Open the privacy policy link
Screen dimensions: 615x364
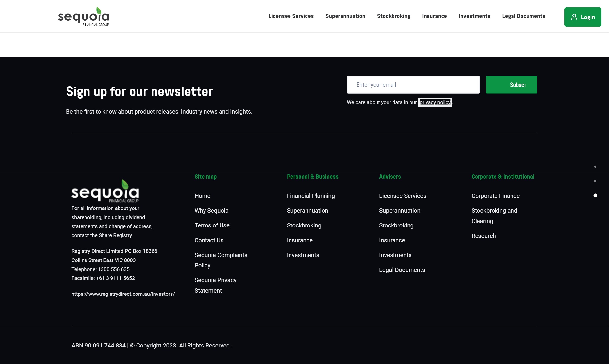[x=435, y=102]
